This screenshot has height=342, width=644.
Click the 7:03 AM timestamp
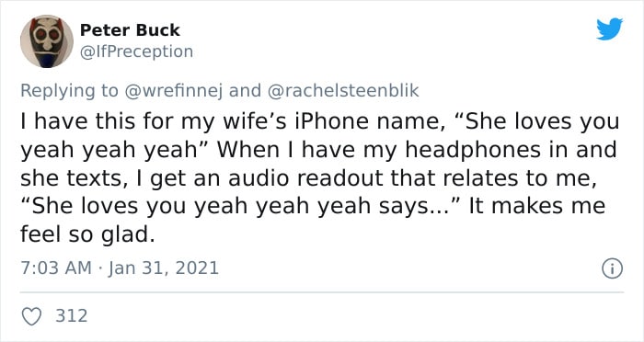coord(56,268)
